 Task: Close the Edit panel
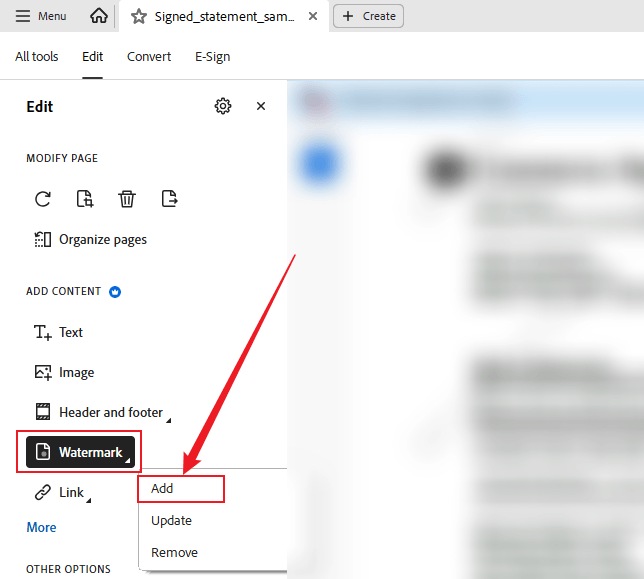point(261,106)
